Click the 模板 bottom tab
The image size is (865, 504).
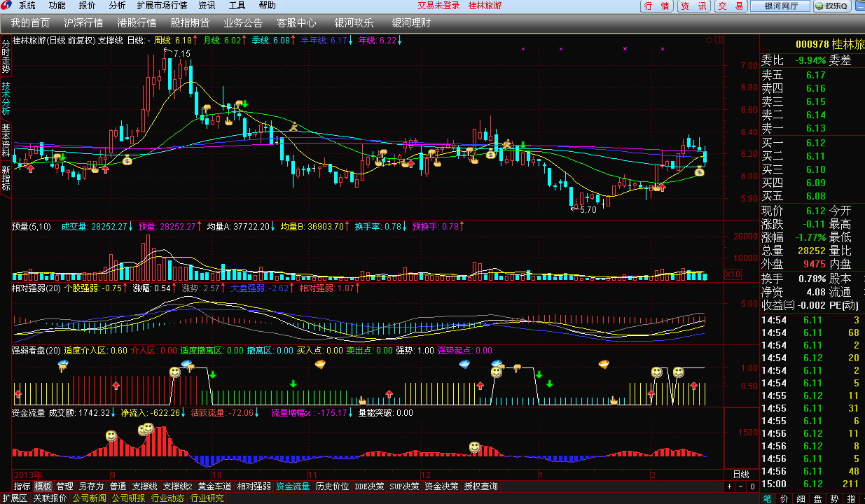[43, 486]
